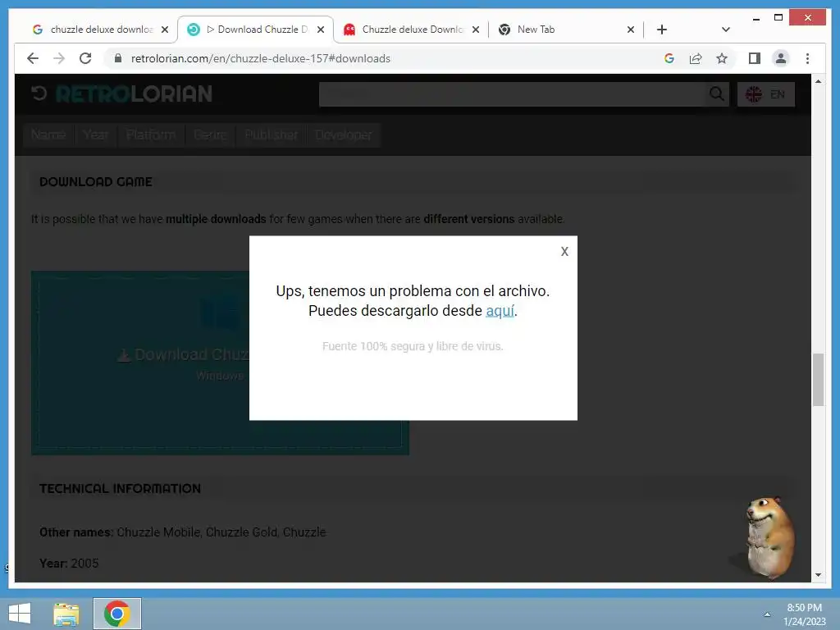Screen dimensions: 840x630
Task: Click the 'TECHNICAL INFORMATION' heading
Action: pyautogui.click(x=120, y=489)
